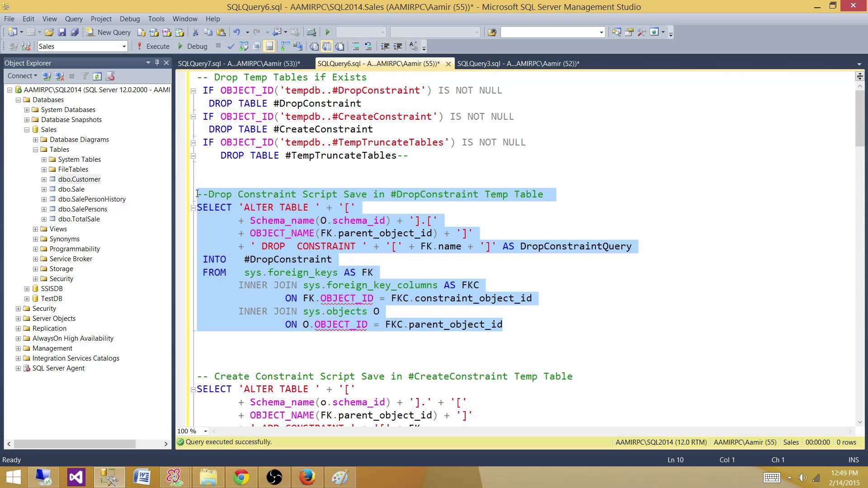
Task: Copy the selected query text
Action: tap(208, 32)
